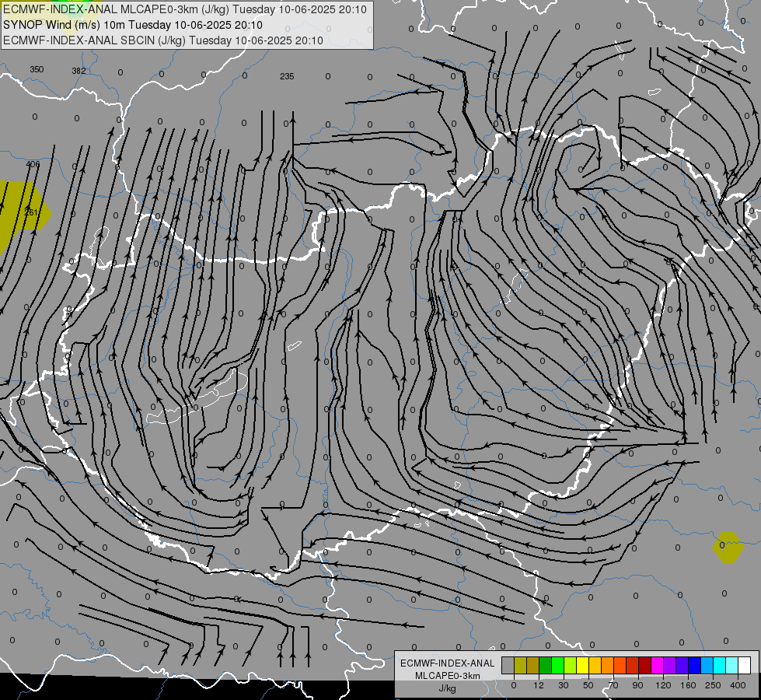Image resolution: width=761 pixels, height=700 pixels.
Task: Click legend scale value '90'
Action: pyautogui.click(x=637, y=685)
